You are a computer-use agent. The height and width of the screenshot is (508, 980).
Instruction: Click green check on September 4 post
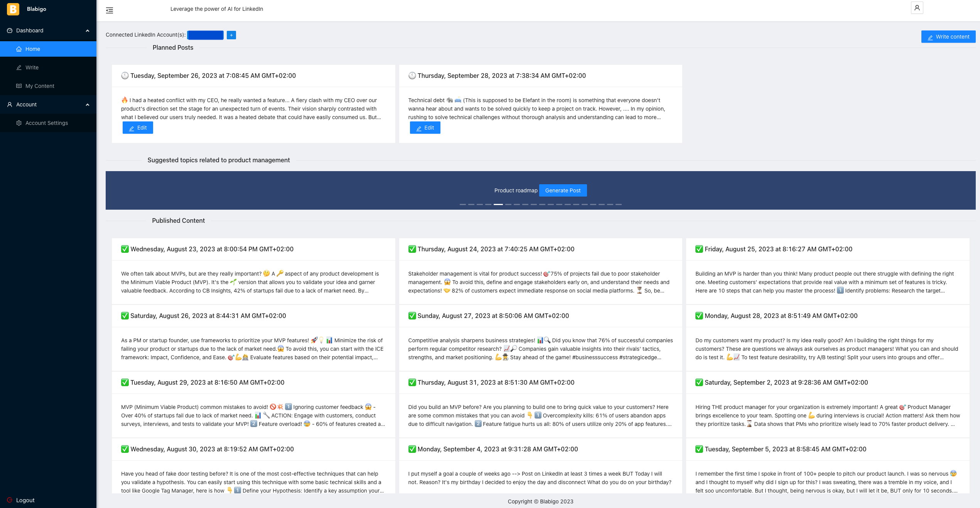(412, 449)
